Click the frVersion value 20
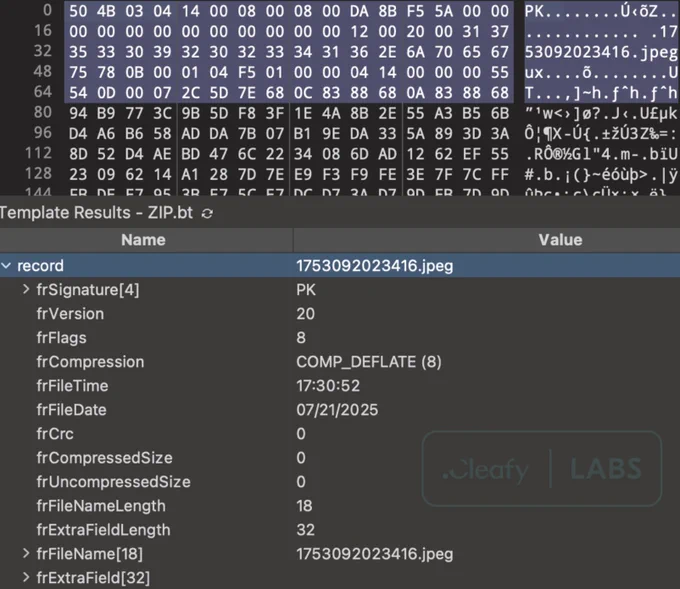This screenshot has height=589, width=680. [306, 314]
